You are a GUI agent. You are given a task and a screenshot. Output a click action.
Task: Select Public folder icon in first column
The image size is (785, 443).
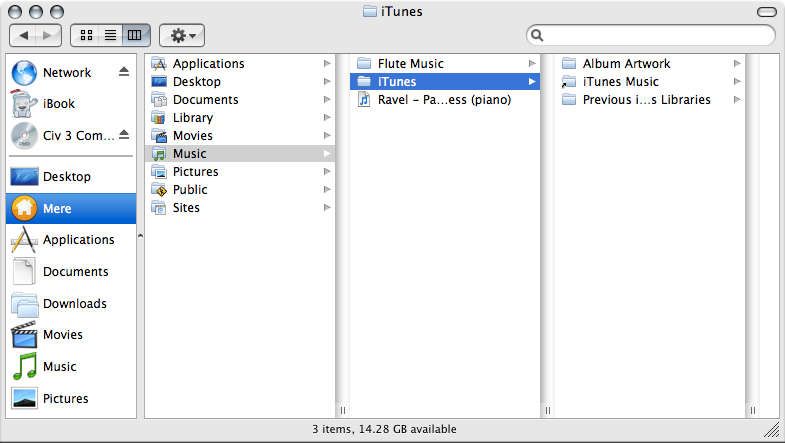[x=159, y=190]
